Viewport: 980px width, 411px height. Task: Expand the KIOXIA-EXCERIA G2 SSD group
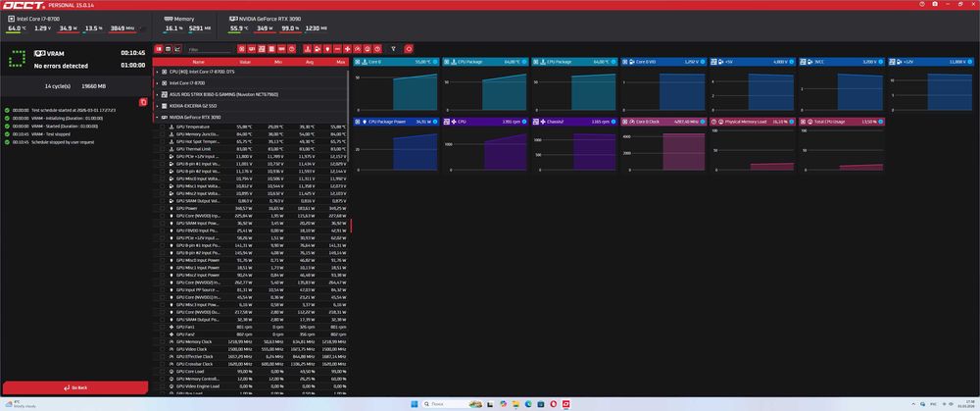157,106
